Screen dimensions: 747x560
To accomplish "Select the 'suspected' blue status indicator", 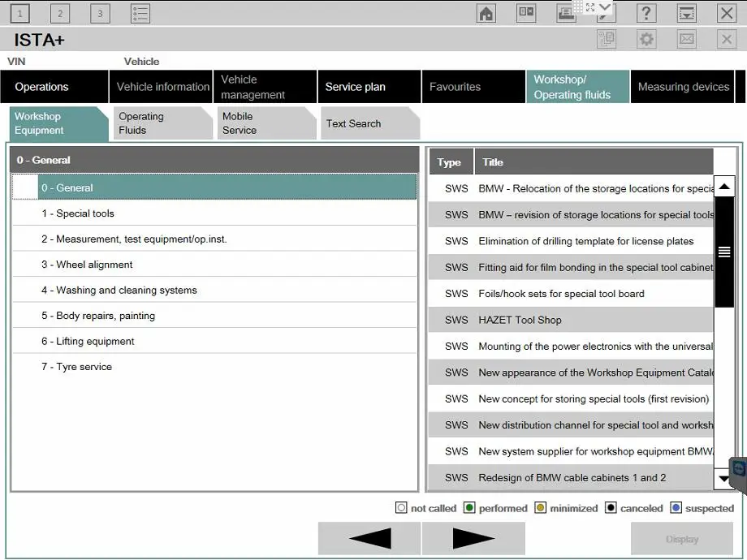I will click(676, 507).
